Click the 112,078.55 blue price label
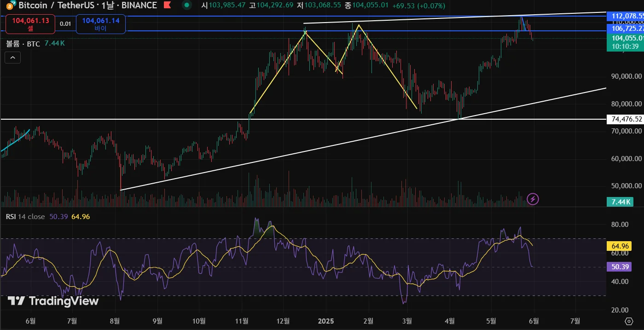The height and width of the screenshot is (330, 644). click(x=626, y=16)
